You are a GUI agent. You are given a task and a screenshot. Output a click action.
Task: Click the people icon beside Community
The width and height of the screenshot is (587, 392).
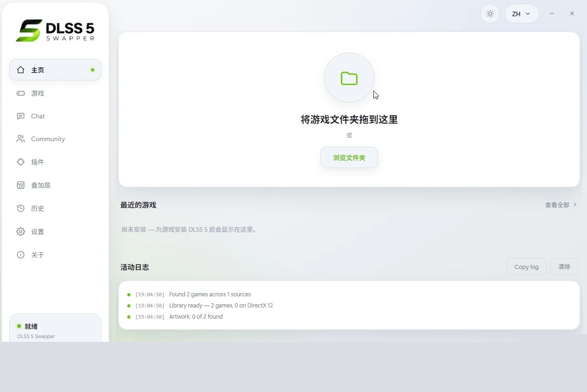coord(20,139)
